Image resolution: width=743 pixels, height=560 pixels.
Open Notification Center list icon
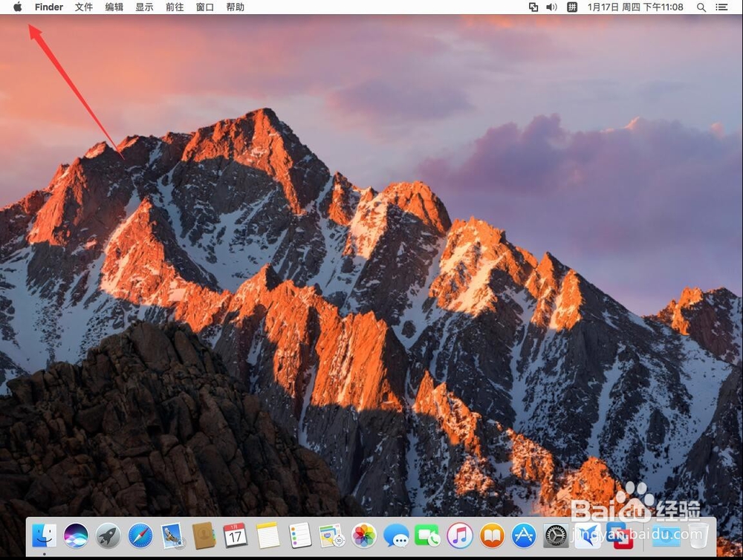coord(721,7)
